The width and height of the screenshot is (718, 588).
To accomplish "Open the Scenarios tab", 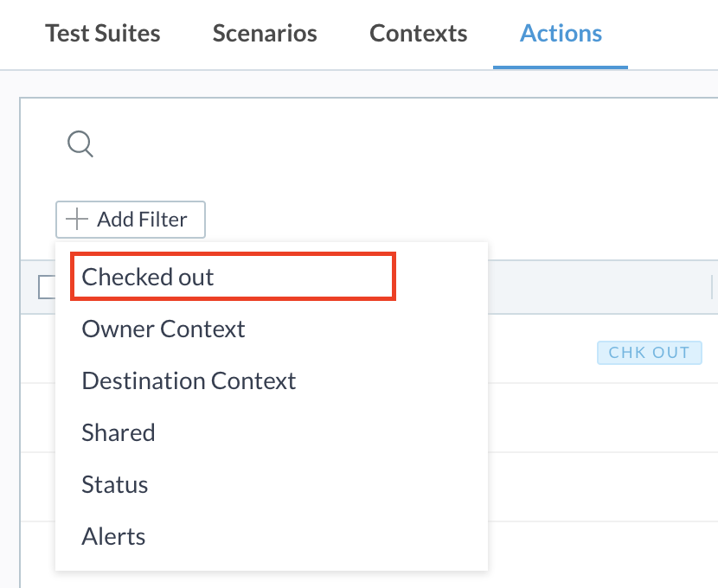I will 265,34.
